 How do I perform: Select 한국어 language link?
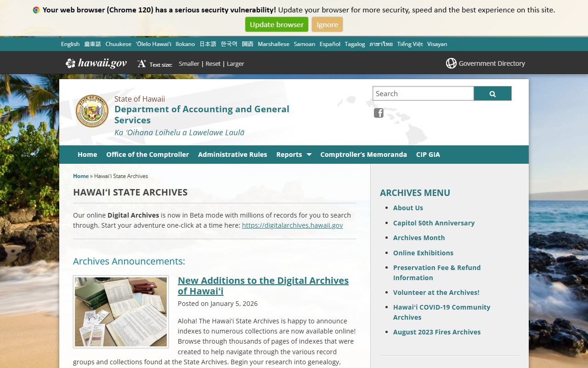(229, 44)
